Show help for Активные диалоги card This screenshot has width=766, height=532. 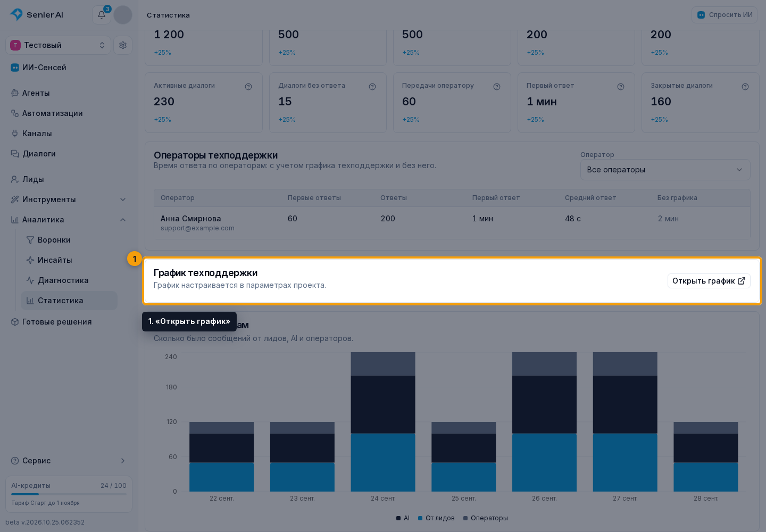point(248,87)
